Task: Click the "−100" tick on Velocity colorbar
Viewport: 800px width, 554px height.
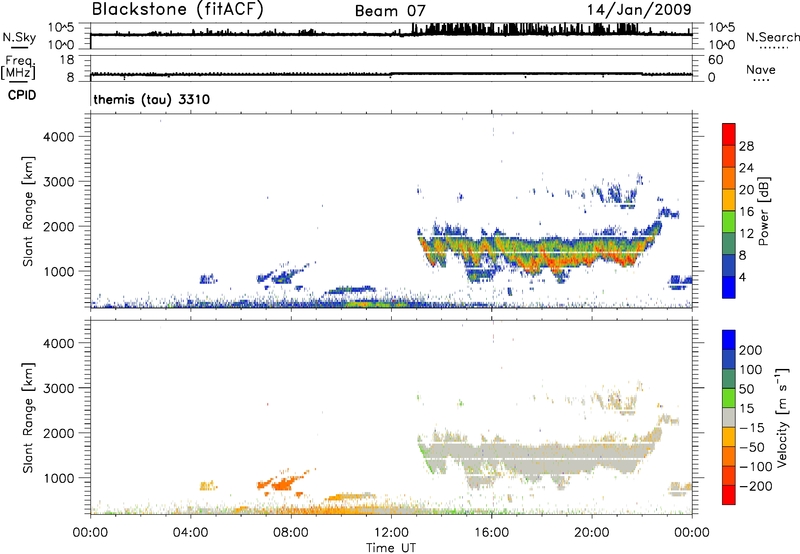Action: (x=756, y=467)
